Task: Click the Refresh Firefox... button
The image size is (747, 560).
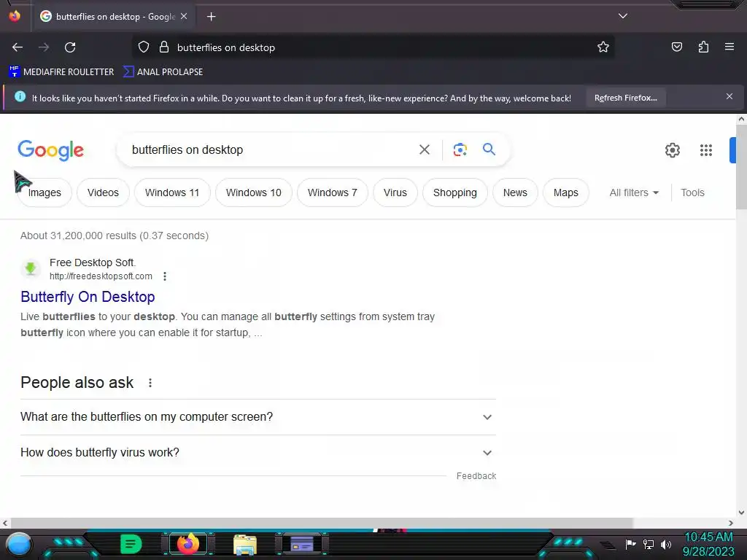Action: pyautogui.click(x=625, y=98)
